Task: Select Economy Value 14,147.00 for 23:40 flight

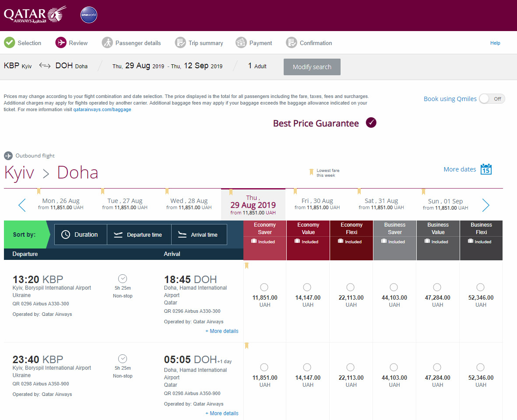Action: point(307,367)
